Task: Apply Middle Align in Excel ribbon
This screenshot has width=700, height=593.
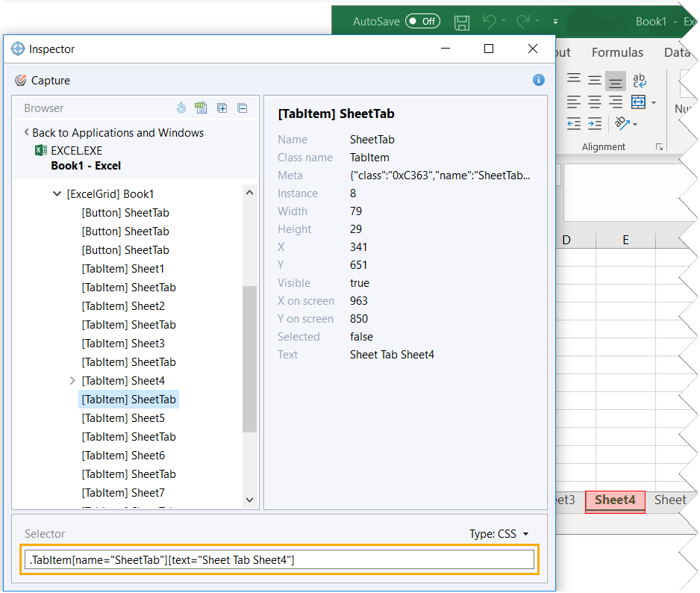Action: (x=594, y=80)
